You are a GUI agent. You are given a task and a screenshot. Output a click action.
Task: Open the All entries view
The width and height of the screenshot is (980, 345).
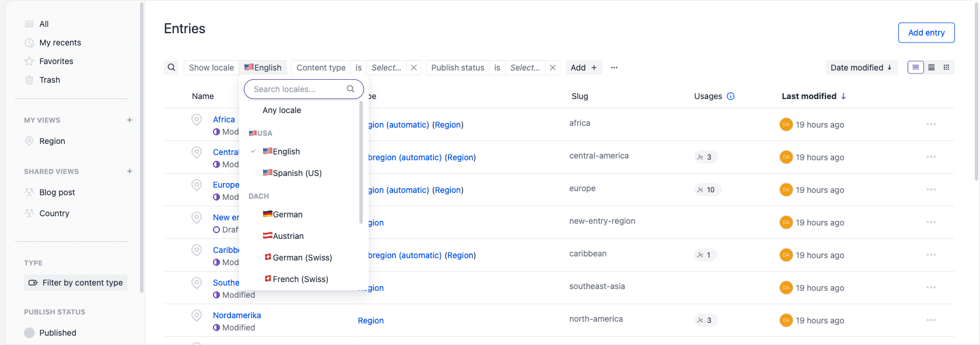click(44, 24)
